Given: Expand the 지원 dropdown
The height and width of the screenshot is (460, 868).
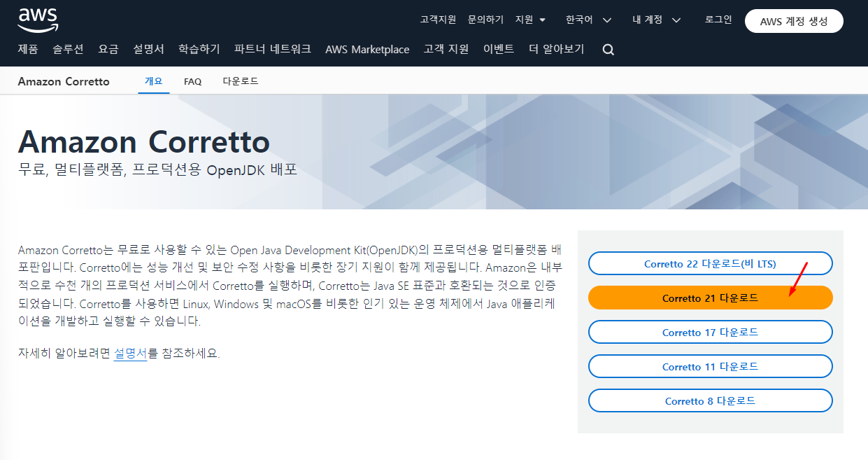Looking at the screenshot, I should (530, 20).
